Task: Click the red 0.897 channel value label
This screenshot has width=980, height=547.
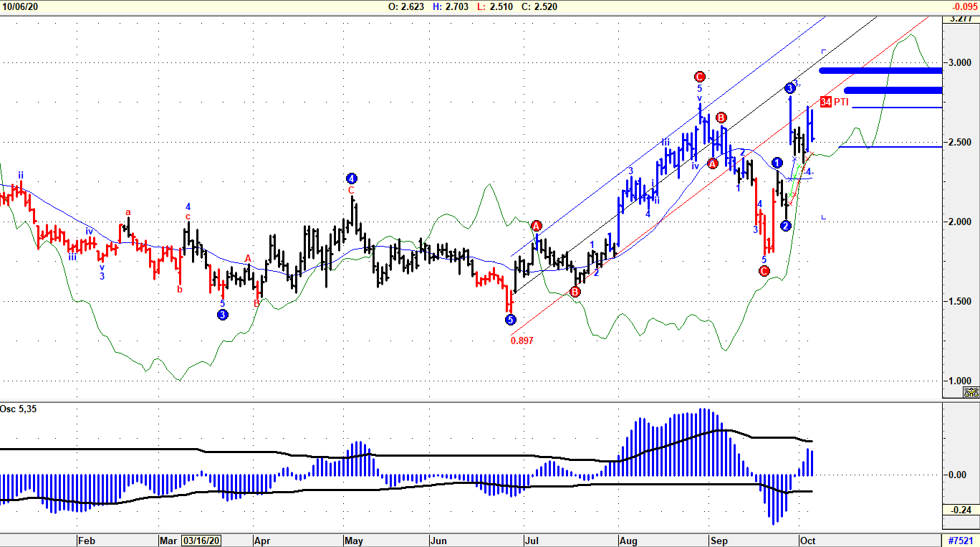Action: [522, 341]
